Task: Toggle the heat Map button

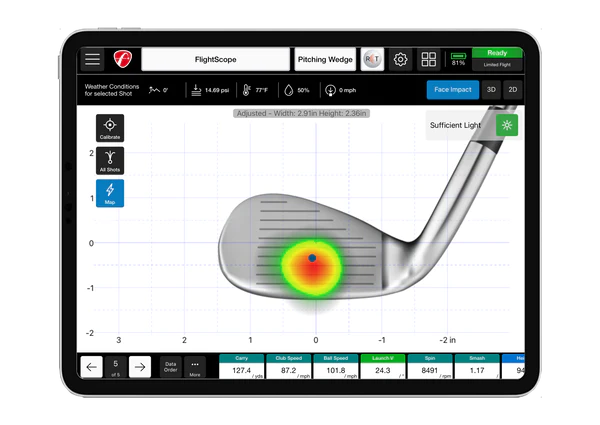Action: [110, 193]
